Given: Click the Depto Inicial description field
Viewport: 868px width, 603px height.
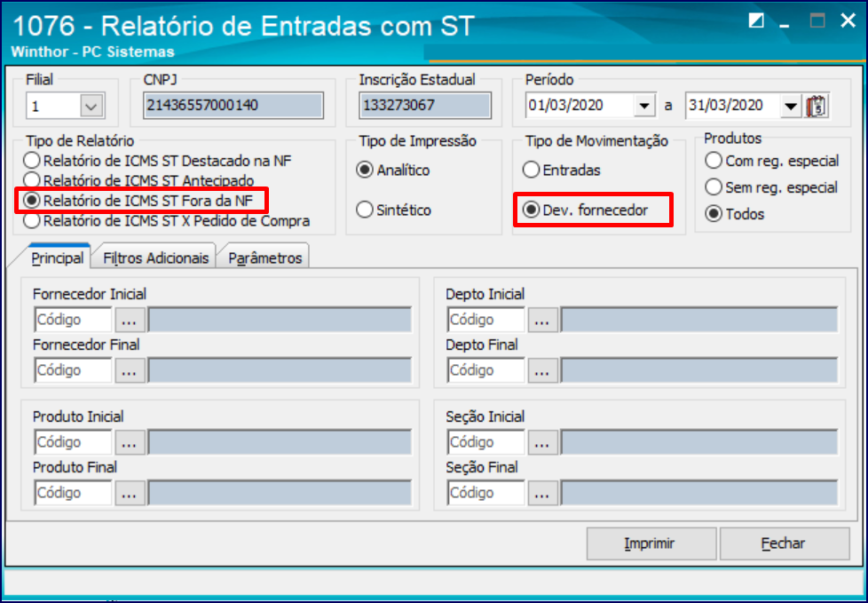Looking at the screenshot, I should 699,320.
